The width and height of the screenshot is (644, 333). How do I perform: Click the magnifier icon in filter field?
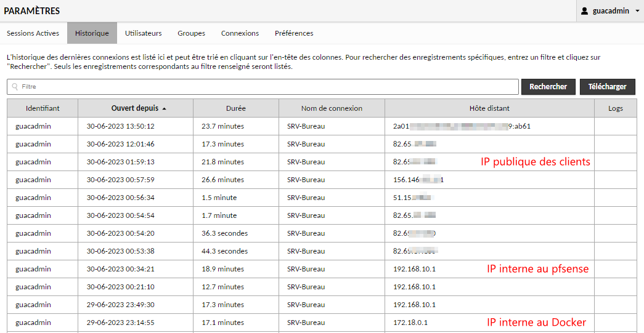(x=15, y=87)
